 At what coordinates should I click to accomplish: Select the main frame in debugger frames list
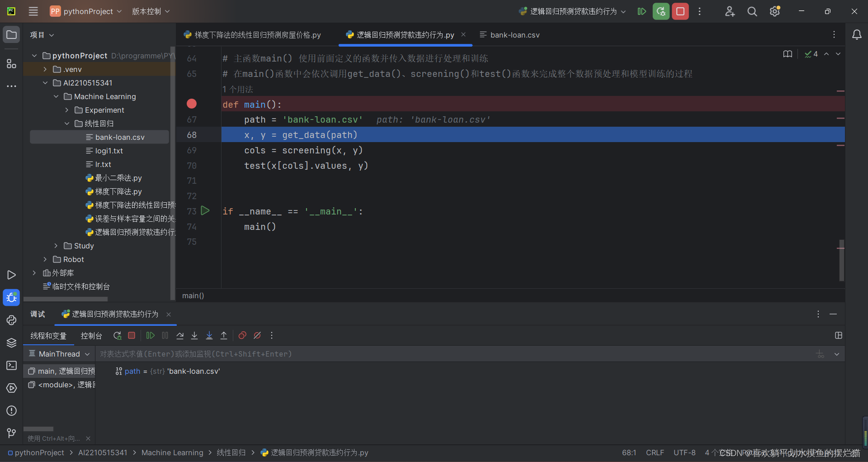60,371
